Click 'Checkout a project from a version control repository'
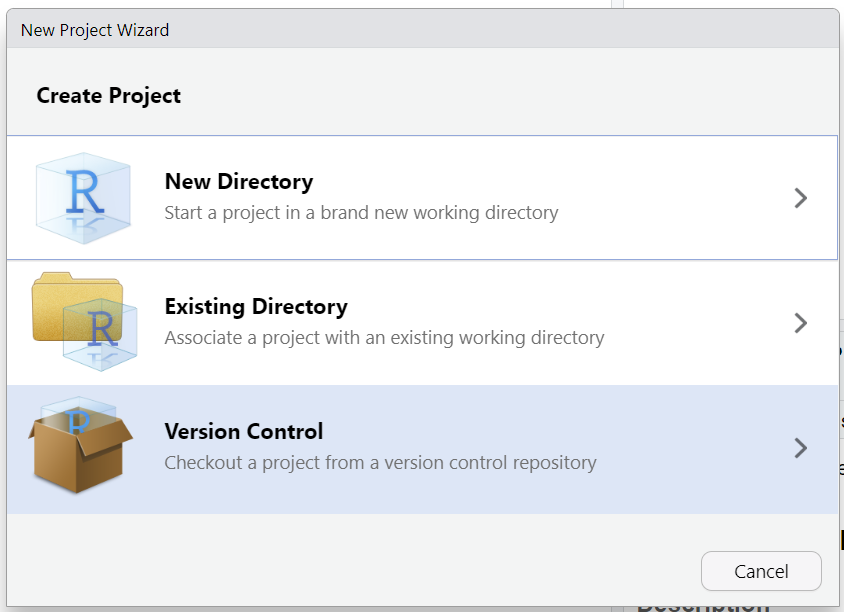844x612 pixels. 381,463
